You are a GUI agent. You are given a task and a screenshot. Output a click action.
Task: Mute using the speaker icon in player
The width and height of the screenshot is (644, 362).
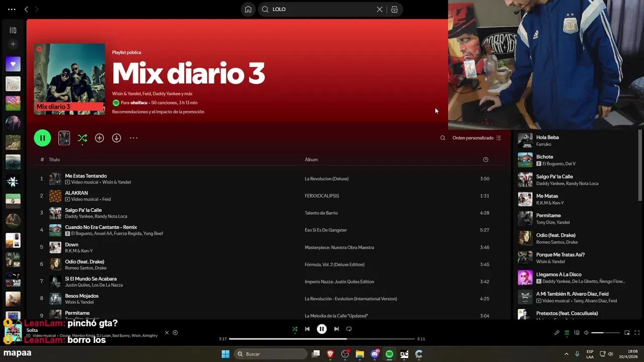(586, 333)
